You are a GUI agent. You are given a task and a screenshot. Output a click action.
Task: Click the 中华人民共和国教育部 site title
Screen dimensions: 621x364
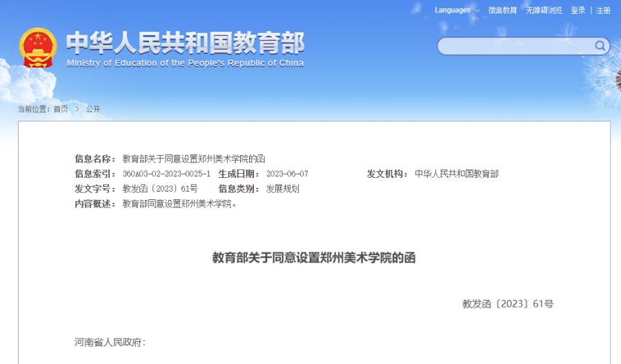click(x=185, y=43)
